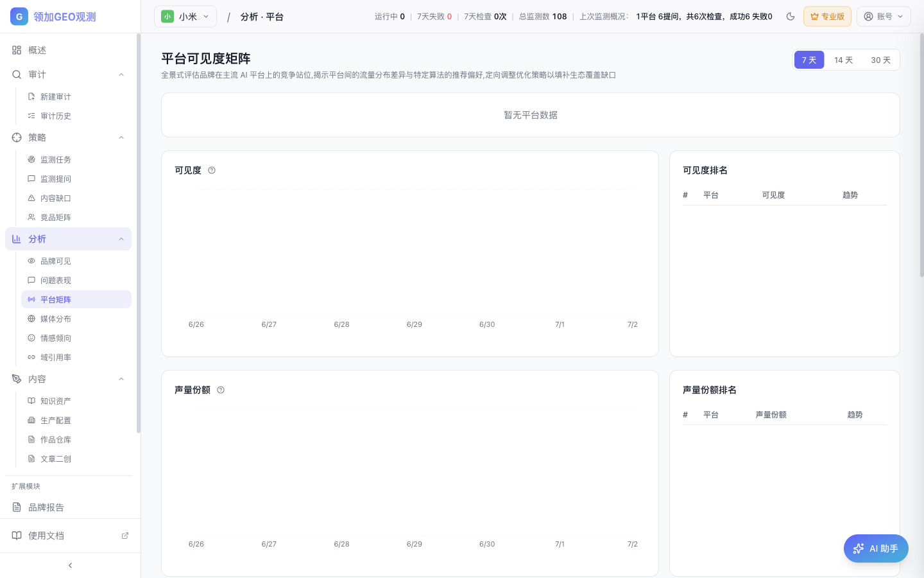Screen dimensions: 924x578
Task: Click the sidebar vertical scrollbar
Action: coord(138,234)
